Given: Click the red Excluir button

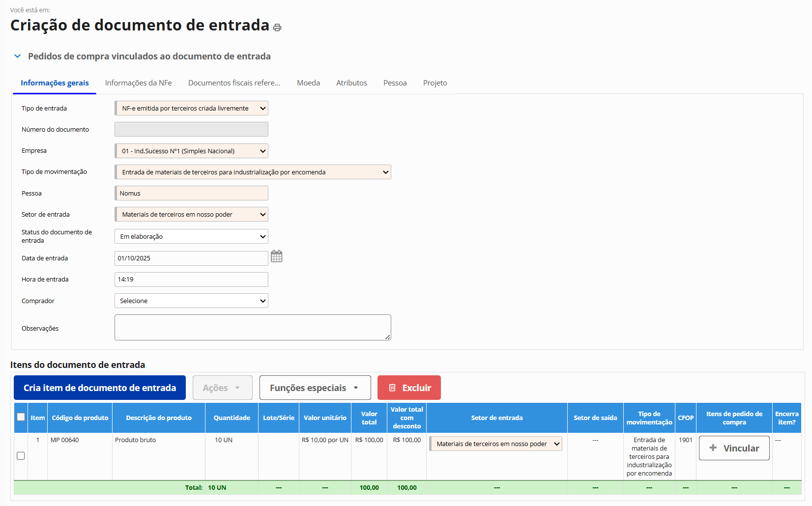Looking at the screenshot, I should 409,388.
